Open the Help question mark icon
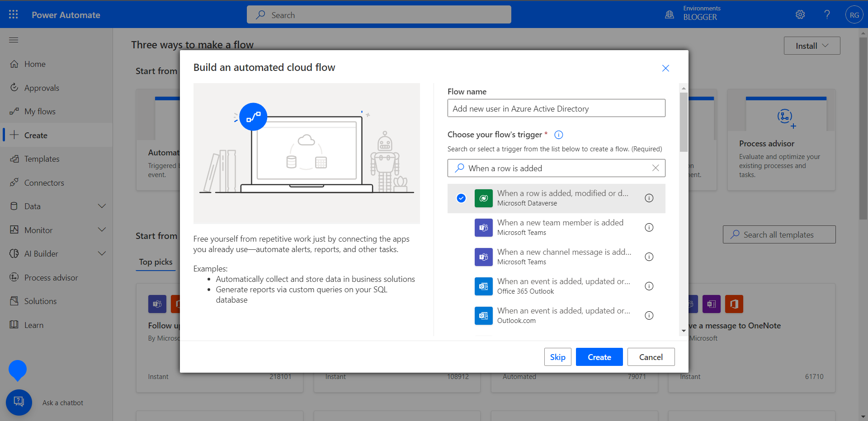This screenshot has height=421, width=868. pos(827,14)
